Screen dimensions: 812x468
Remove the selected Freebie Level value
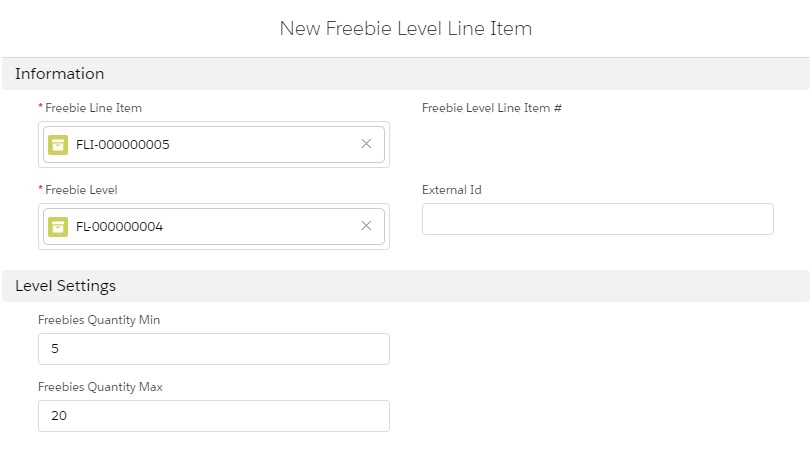pyautogui.click(x=366, y=226)
